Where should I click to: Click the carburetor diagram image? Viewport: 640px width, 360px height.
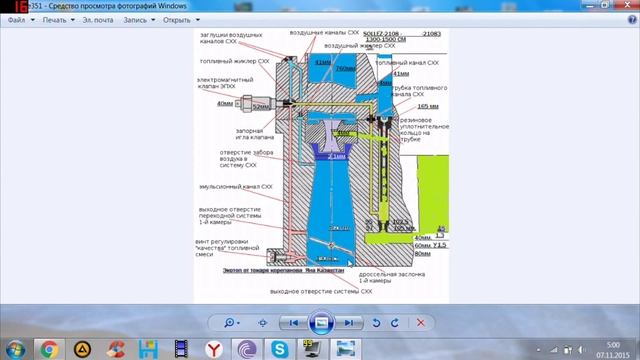[x=322, y=165]
